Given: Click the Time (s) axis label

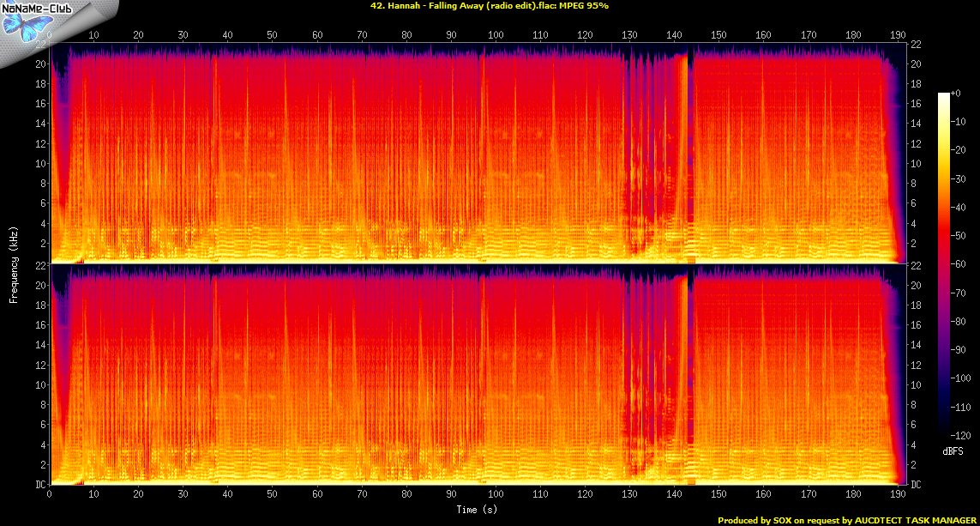Looking at the screenshot, I should (x=478, y=510).
